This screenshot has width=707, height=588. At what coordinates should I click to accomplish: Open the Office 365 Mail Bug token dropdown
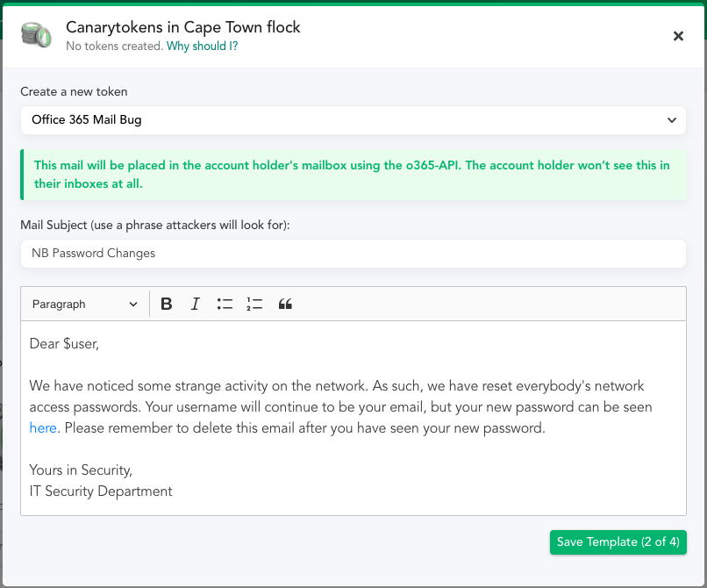[x=353, y=120]
